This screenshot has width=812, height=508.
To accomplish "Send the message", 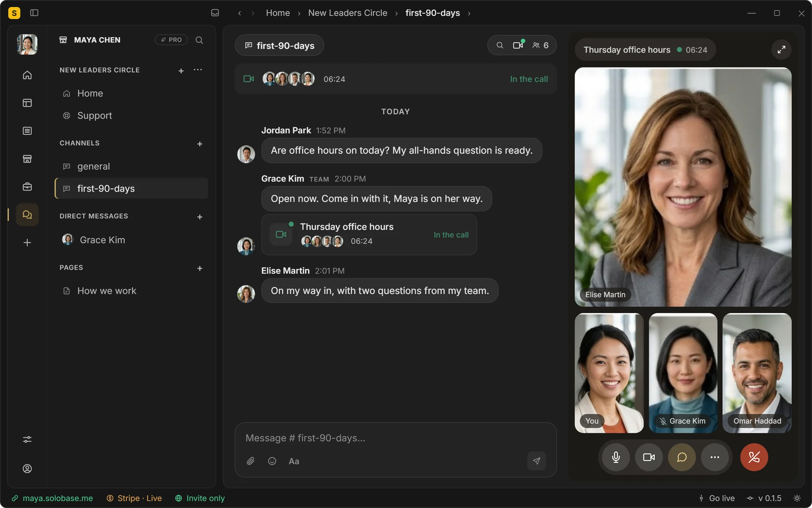I will pos(536,461).
